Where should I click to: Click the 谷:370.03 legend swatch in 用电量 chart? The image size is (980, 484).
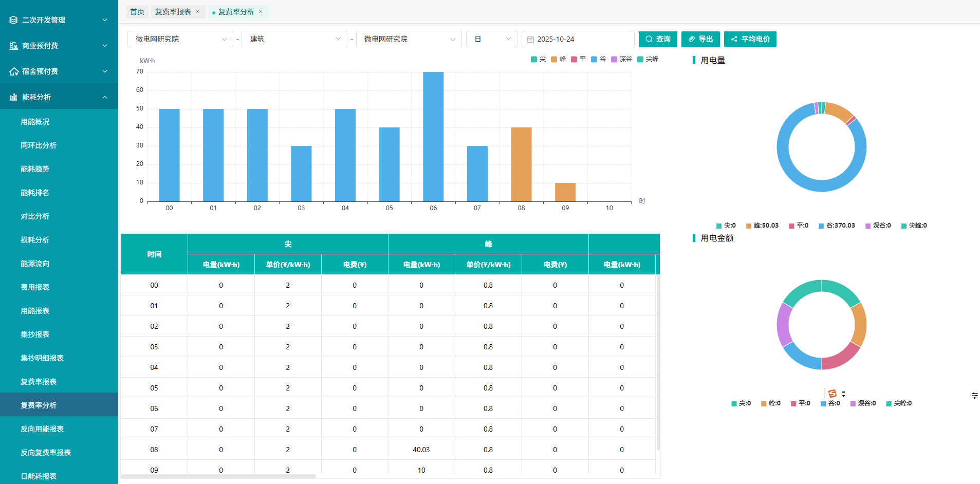[x=821, y=226]
